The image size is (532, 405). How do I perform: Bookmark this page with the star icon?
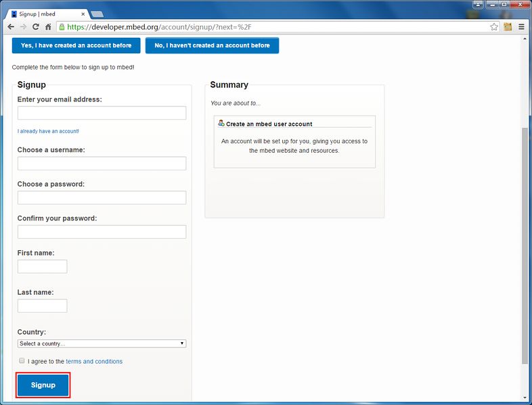point(494,27)
